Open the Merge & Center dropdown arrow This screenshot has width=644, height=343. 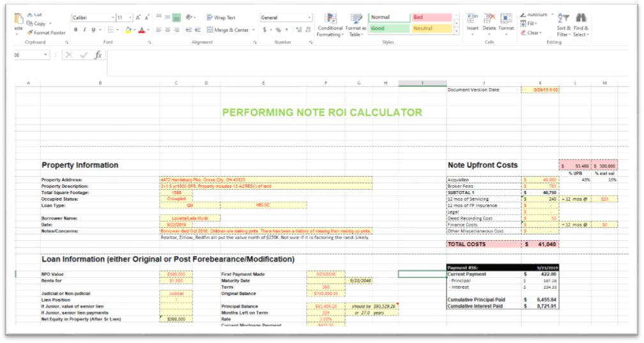[x=254, y=29]
